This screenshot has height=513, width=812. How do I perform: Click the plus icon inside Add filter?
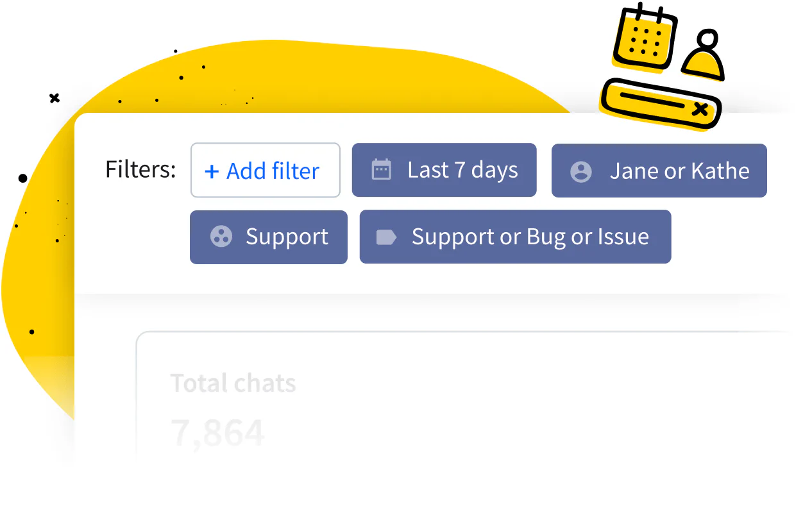(x=212, y=171)
